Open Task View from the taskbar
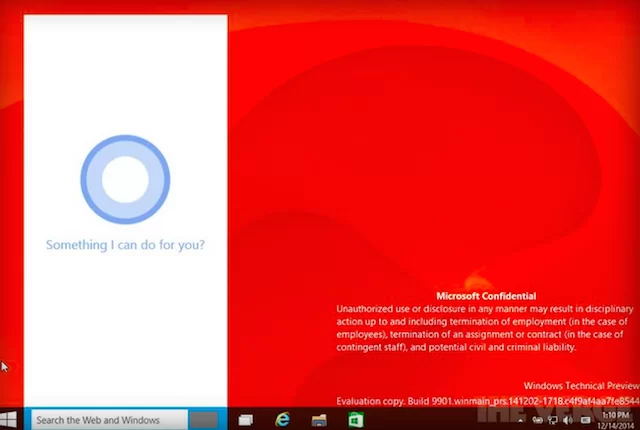The height and width of the screenshot is (430, 640). pos(245,420)
